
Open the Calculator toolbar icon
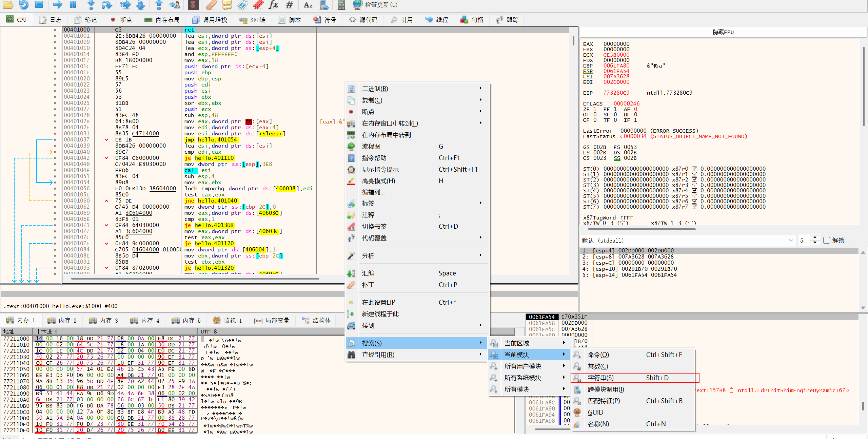(341, 4)
